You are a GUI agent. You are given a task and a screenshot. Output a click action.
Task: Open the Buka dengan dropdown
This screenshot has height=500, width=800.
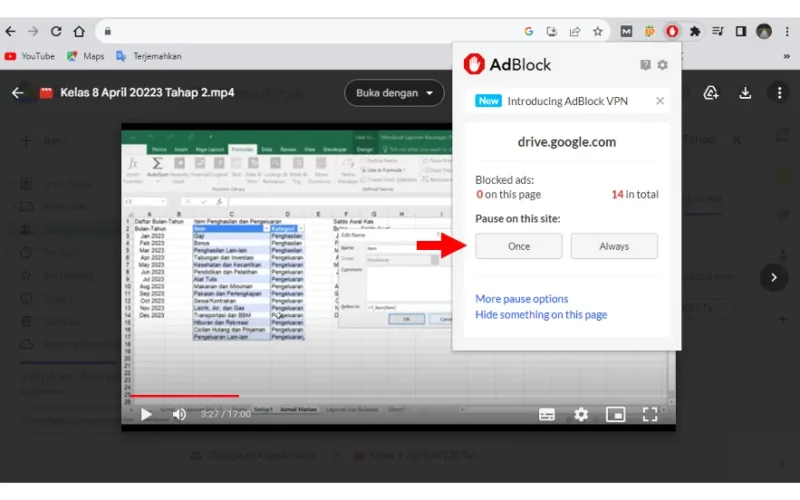coord(394,93)
